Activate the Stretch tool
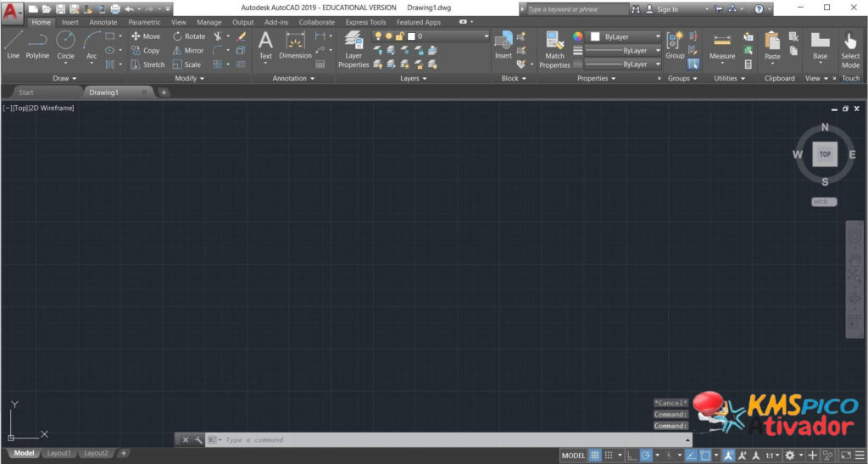The width and height of the screenshot is (868, 464). [147, 64]
